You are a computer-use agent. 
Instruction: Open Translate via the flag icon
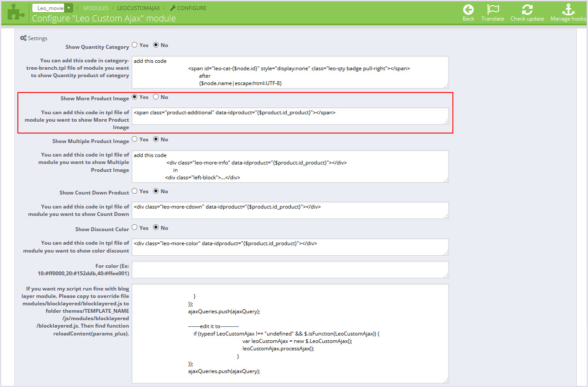493,10
